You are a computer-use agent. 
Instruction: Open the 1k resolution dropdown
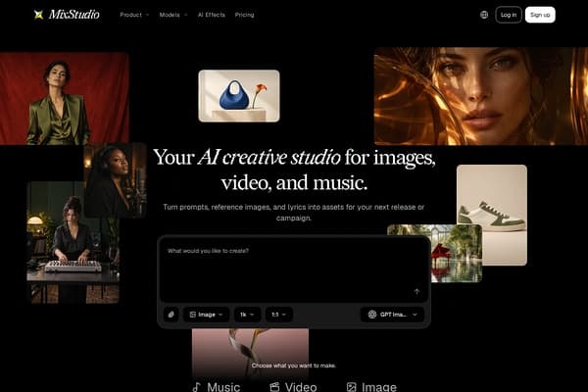pos(247,315)
